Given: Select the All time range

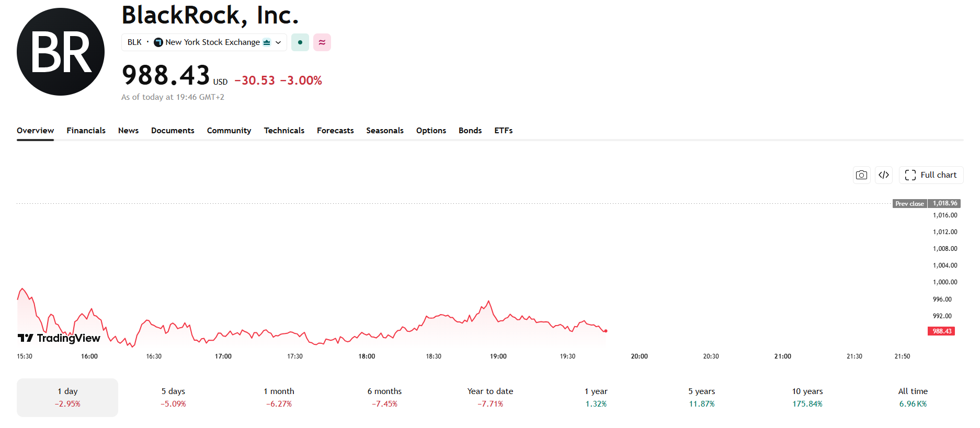Looking at the screenshot, I should (x=913, y=398).
